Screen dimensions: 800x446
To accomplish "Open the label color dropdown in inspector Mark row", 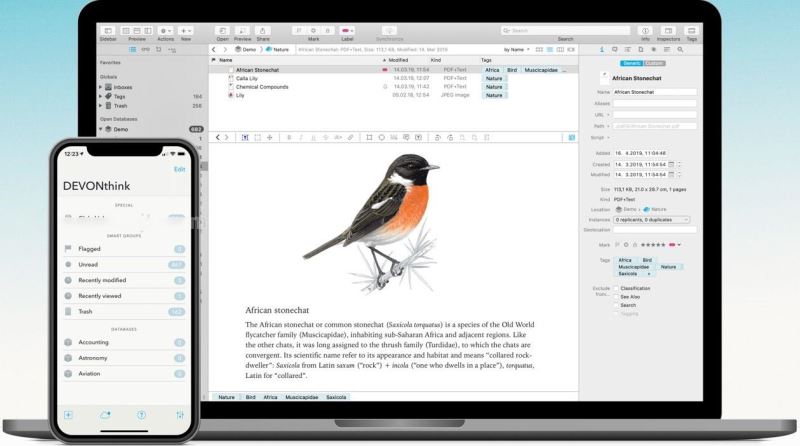I will coord(674,245).
